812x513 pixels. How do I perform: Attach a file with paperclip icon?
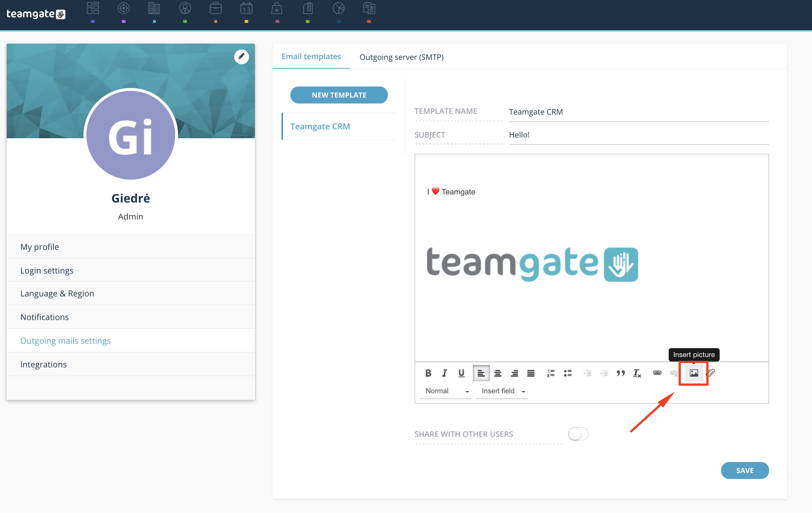[711, 373]
